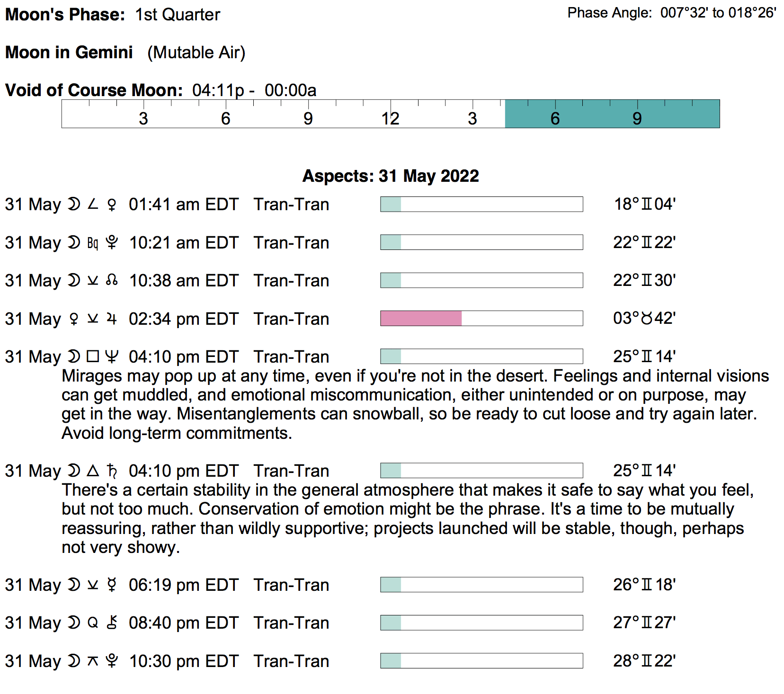Image resolution: width=784 pixels, height=694 pixels.
Task: Click the pink Venus-Jupiter aspect strength bar
Action: [421, 319]
